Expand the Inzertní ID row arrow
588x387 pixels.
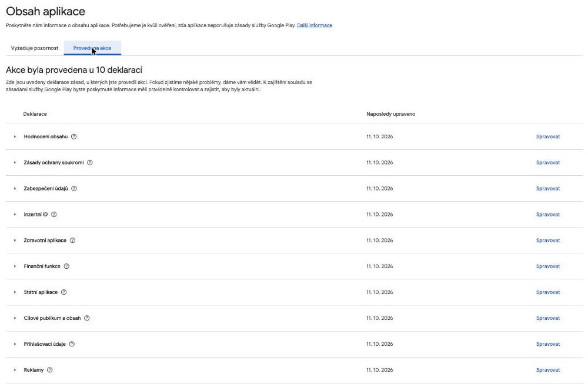15,215
